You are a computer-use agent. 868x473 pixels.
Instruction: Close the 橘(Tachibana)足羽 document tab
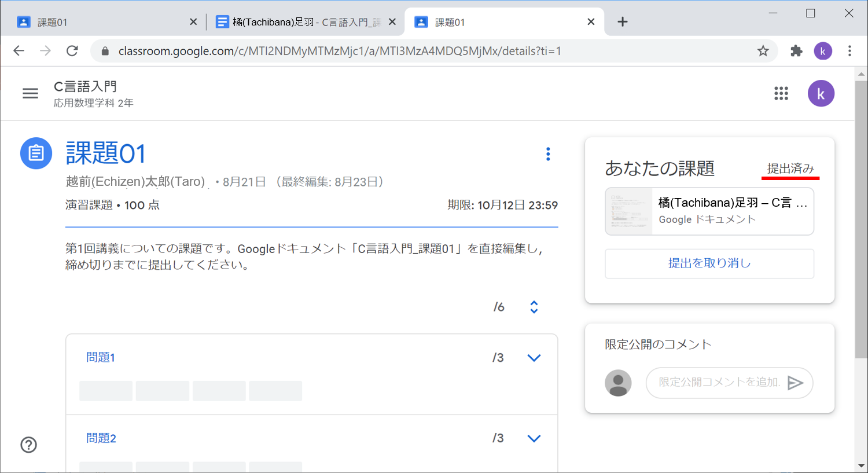click(392, 22)
